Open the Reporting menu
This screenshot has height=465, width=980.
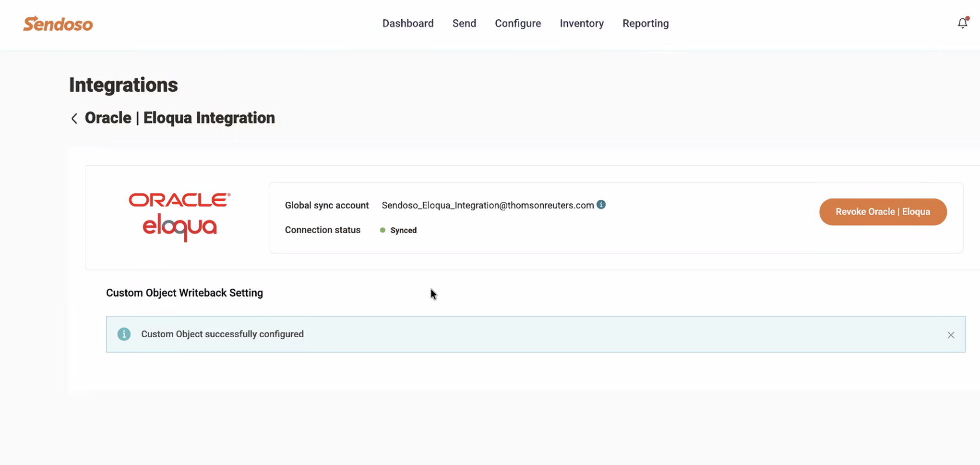tap(645, 24)
